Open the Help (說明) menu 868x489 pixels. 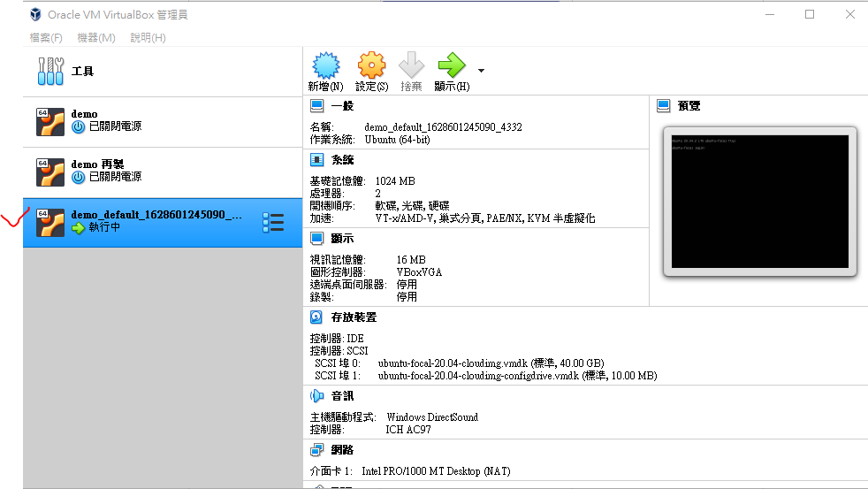(x=148, y=38)
